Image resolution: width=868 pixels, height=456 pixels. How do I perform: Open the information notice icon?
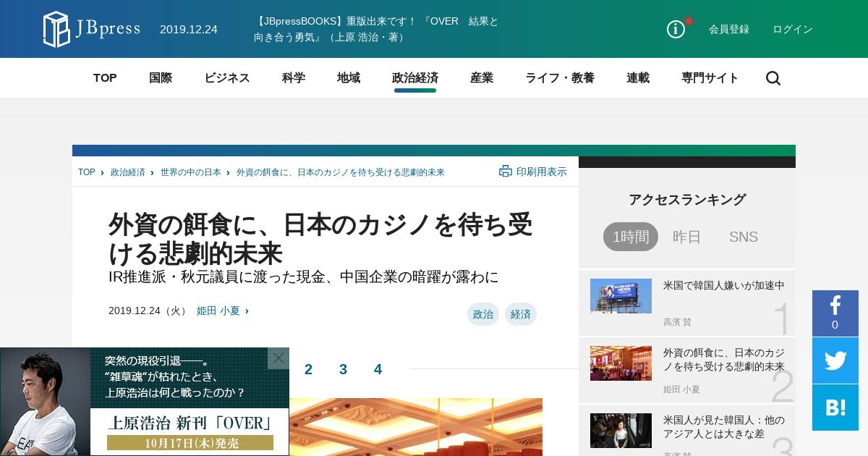[x=676, y=29]
